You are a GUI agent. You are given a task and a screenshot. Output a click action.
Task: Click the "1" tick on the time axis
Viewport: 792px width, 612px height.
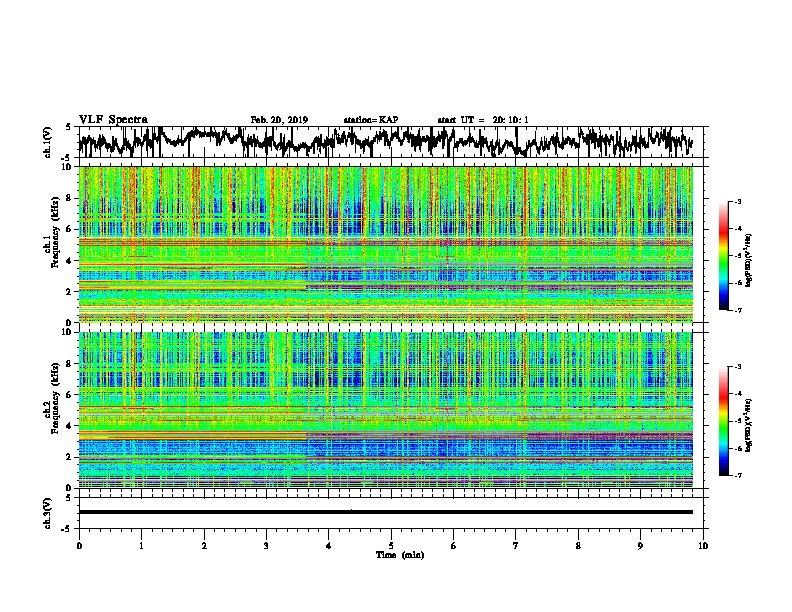tap(141, 546)
